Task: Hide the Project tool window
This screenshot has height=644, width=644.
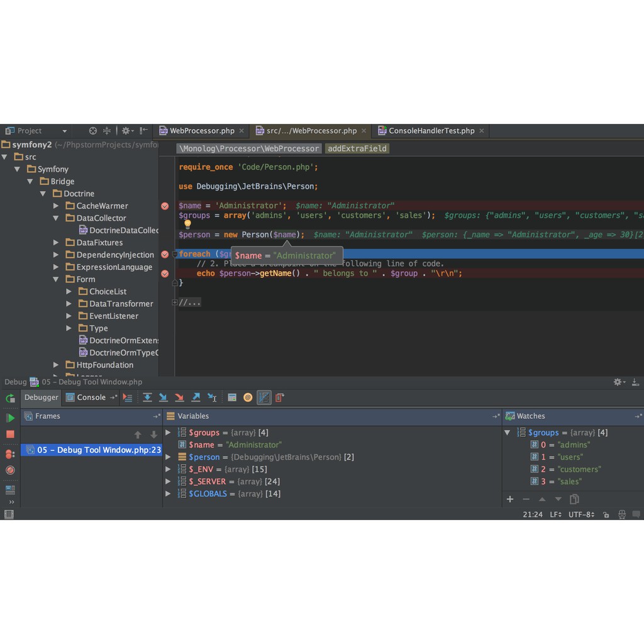Action: click(x=143, y=131)
